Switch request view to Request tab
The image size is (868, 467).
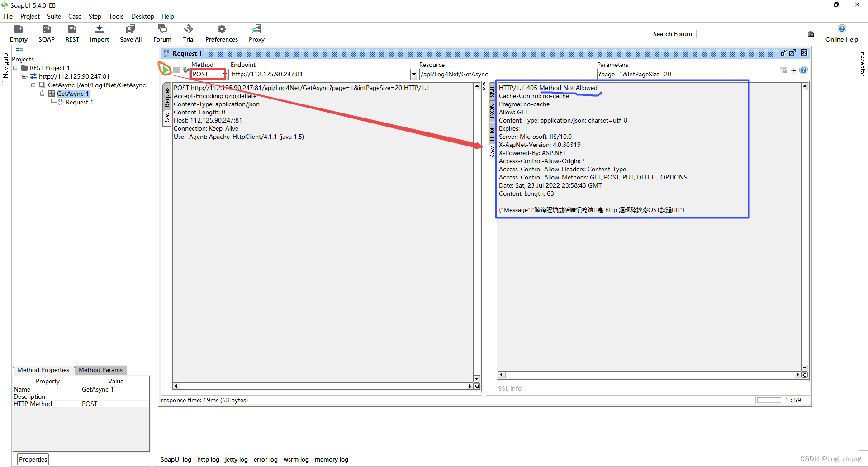click(167, 96)
